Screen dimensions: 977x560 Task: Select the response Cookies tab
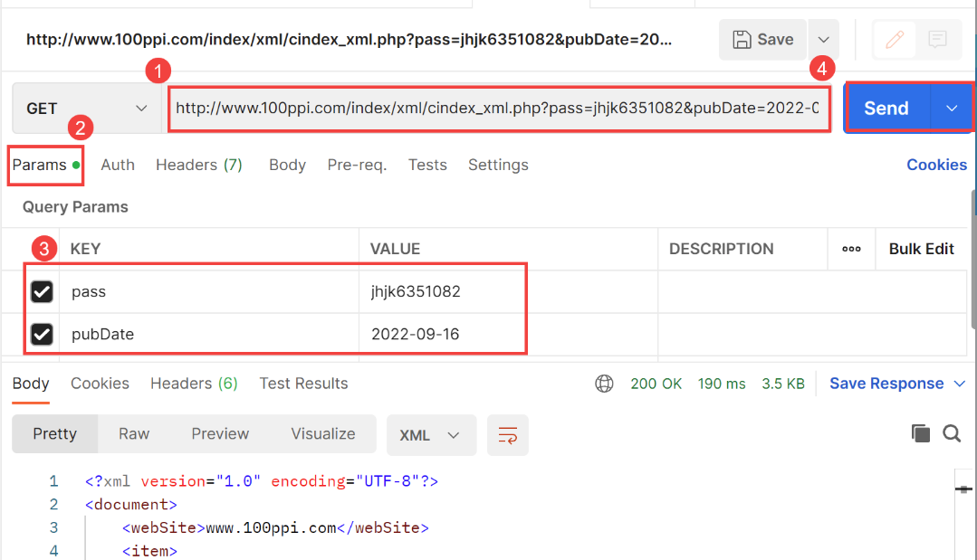click(x=100, y=384)
